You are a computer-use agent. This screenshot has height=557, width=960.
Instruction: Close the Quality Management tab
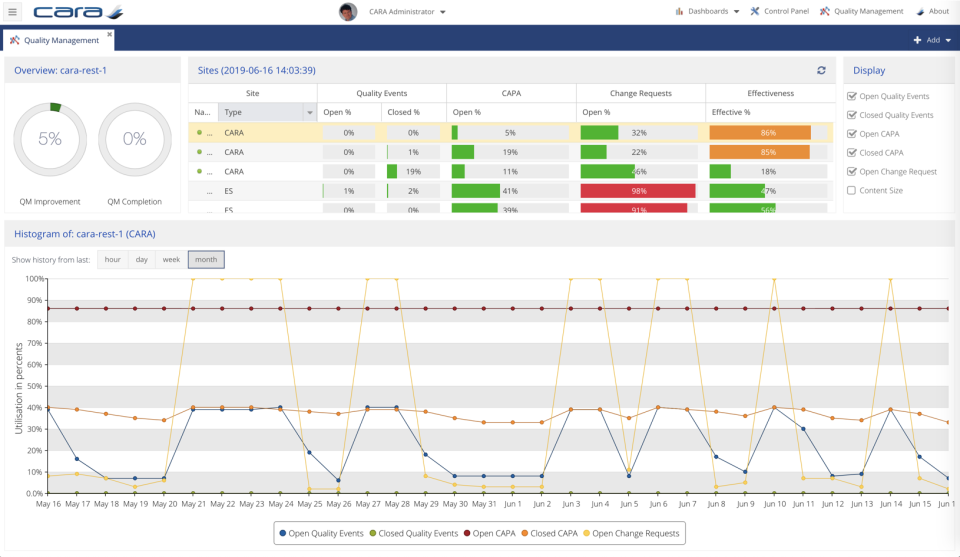tap(110, 34)
